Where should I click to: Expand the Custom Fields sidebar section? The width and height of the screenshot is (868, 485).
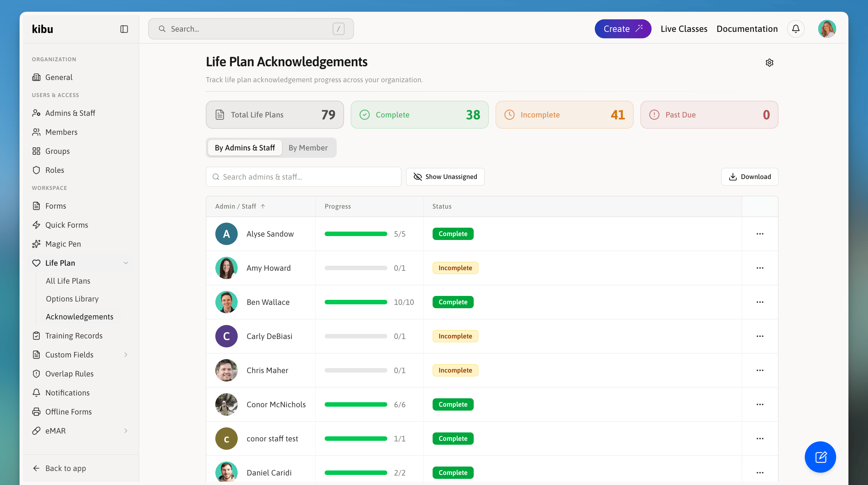click(126, 355)
